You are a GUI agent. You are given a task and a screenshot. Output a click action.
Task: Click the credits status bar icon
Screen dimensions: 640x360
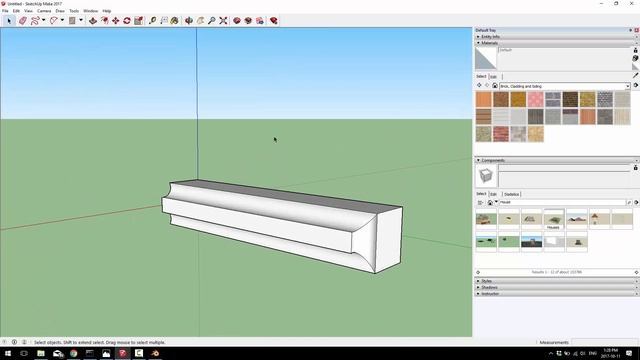(14, 342)
